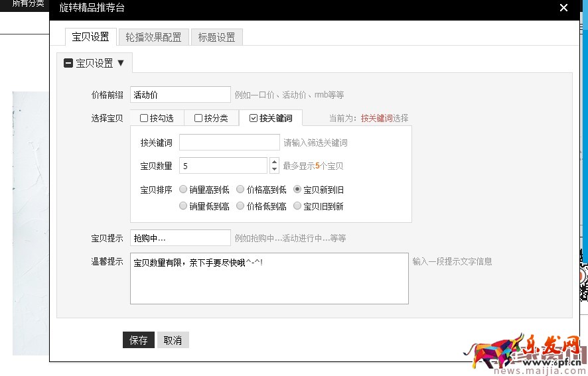
Task: Click the 请输入筛选关键词 hint text
Action: point(315,143)
